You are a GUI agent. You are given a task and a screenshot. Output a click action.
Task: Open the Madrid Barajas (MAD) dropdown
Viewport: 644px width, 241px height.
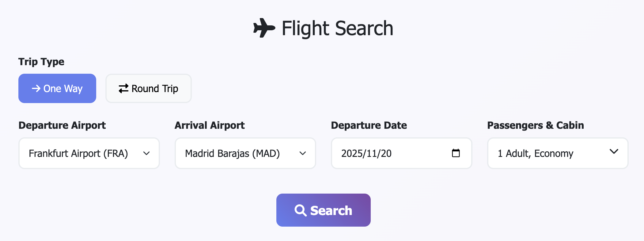coord(245,153)
